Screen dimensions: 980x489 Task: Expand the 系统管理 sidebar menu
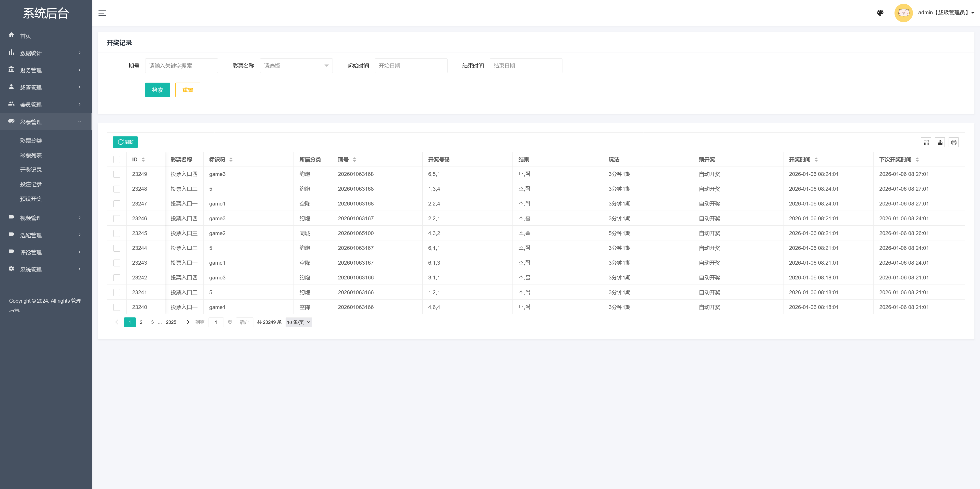tap(46, 269)
